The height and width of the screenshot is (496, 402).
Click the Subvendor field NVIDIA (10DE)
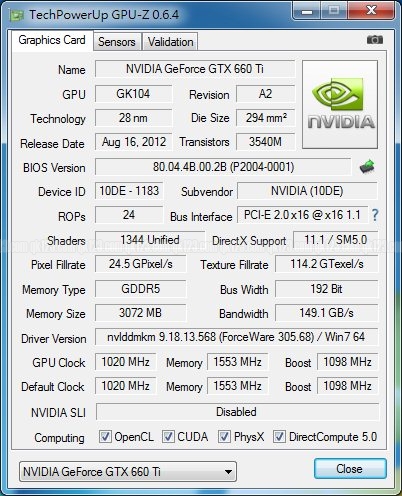click(307, 191)
